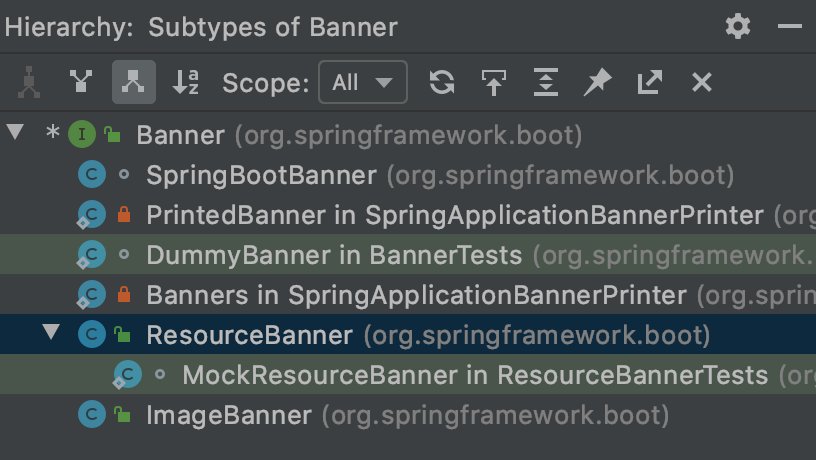
Task: Export hierarchy to text file
Action: point(649,83)
